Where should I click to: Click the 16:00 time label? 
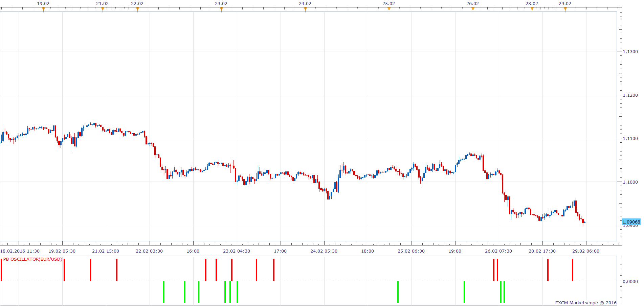[x=193, y=251]
